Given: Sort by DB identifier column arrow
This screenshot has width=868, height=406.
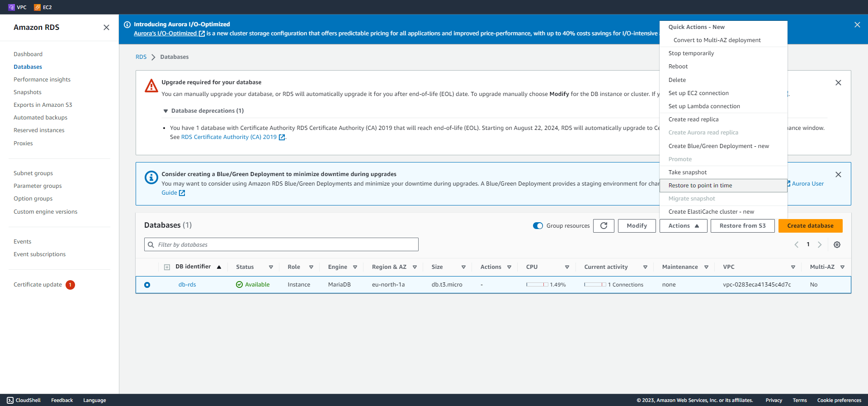Looking at the screenshot, I should tap(219, 267).
